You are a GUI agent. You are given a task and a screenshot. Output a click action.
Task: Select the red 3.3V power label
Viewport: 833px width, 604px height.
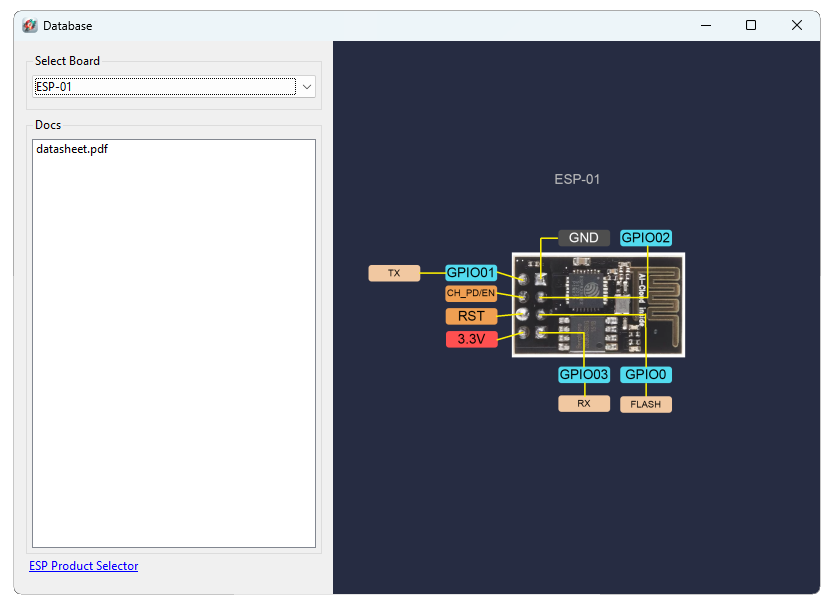[x=471, y=339]
